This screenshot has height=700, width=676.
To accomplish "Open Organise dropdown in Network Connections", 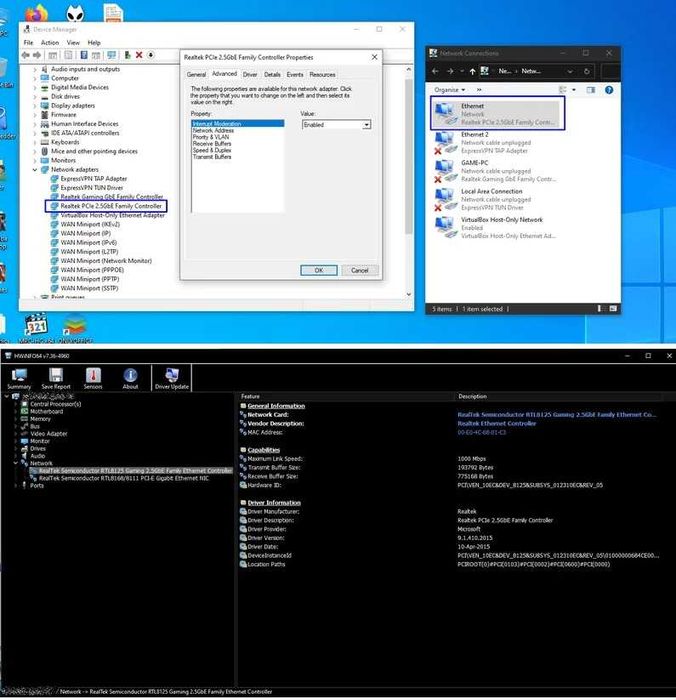I will click(450, 90).
